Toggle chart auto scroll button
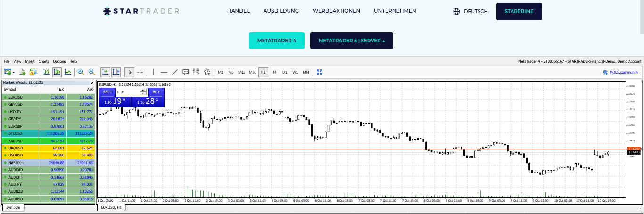The height and width of the screenshot is (214, 644). click(105, 72)
